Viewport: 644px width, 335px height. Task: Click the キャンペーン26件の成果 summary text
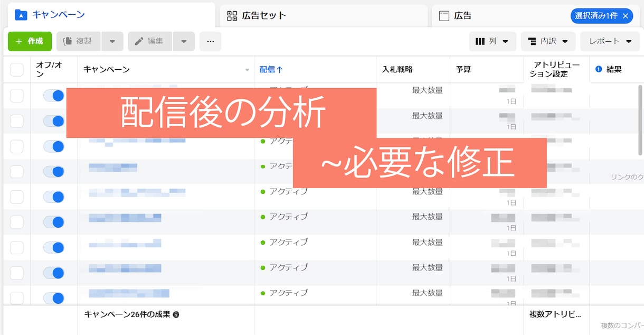coord(127,314)
